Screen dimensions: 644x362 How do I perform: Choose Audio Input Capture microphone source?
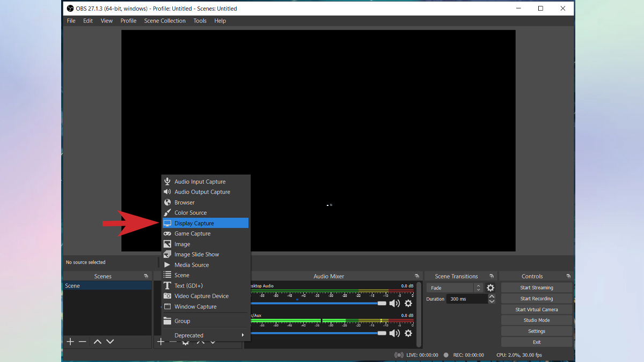pos(206,182)
